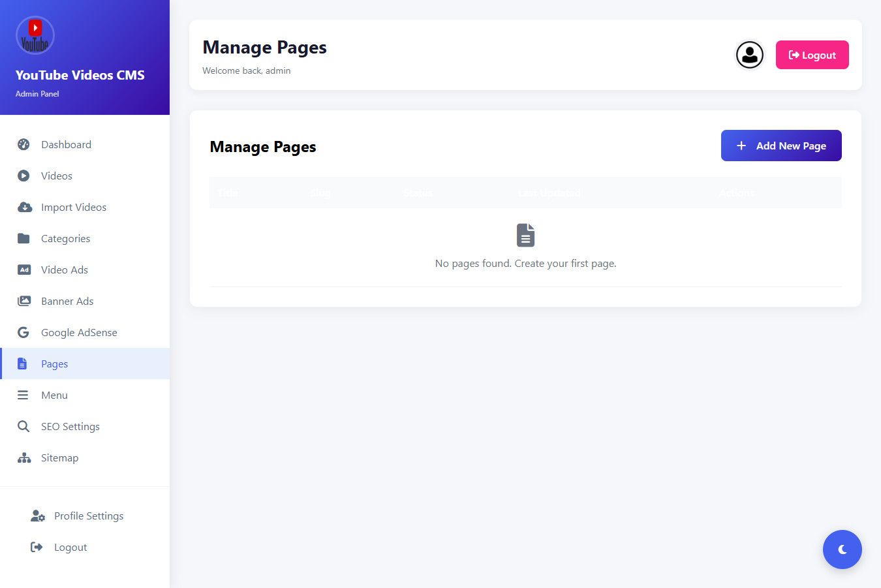Click the 'No pages found' message
The image size is (881, 588).
[x=525, y=264]
